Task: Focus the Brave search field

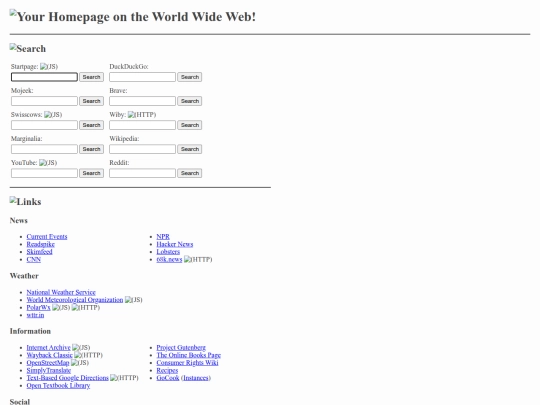Action: 142,101
